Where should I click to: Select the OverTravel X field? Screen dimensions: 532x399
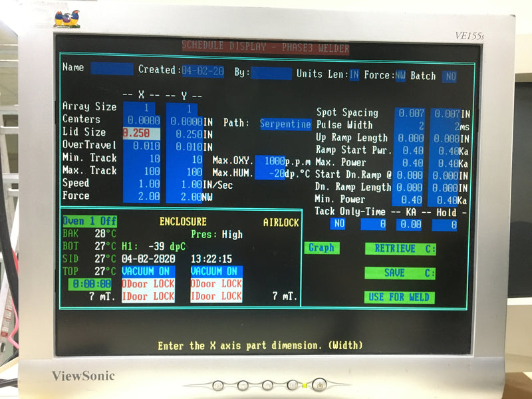point(142,146)
